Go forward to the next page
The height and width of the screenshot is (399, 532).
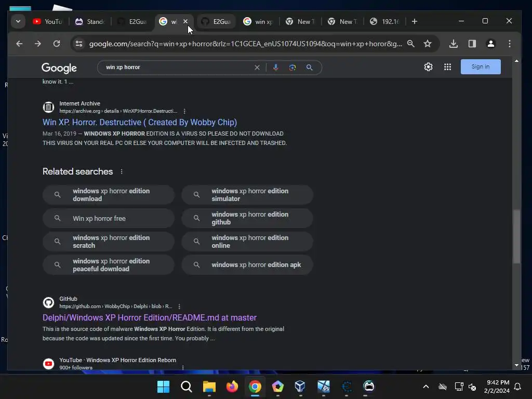[37, 44]
